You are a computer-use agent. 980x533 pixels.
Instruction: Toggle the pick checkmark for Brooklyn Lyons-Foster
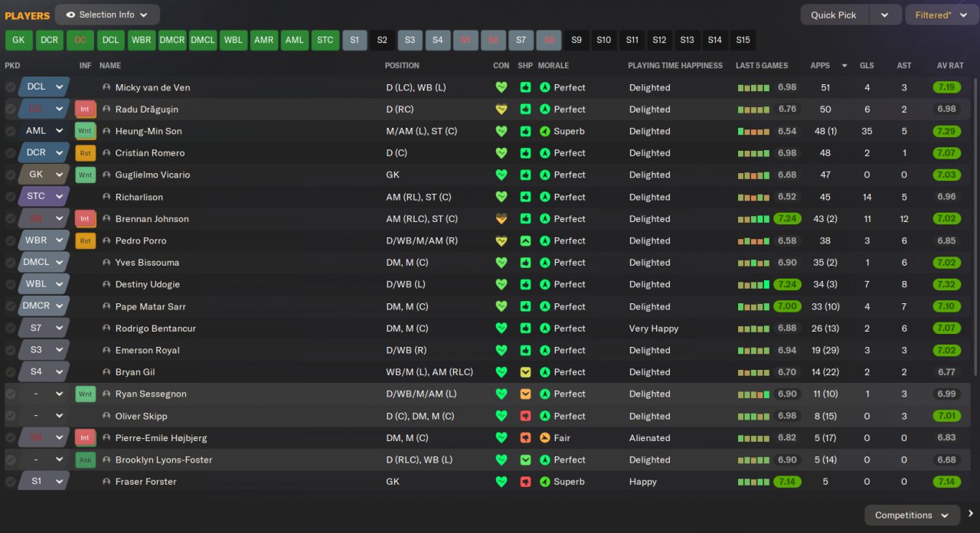click(x=11, y=459)
